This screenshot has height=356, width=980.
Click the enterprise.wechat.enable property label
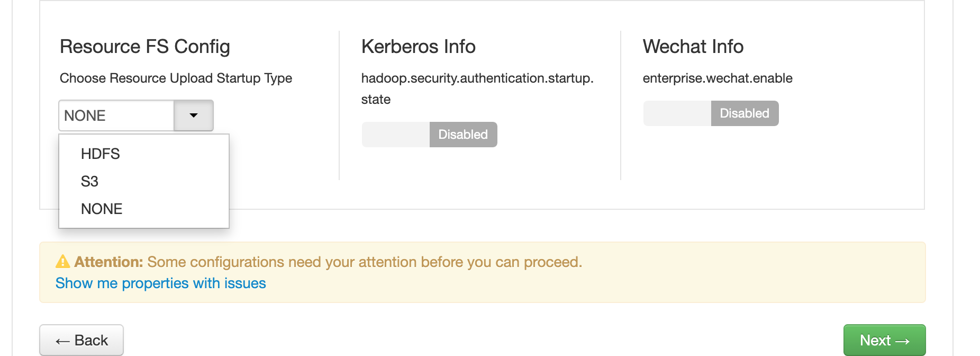(x=718, y=78)
